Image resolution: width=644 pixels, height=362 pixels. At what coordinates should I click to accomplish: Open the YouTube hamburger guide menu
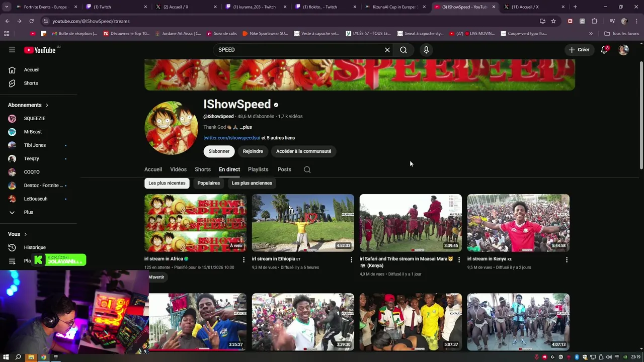coord(12,50)
